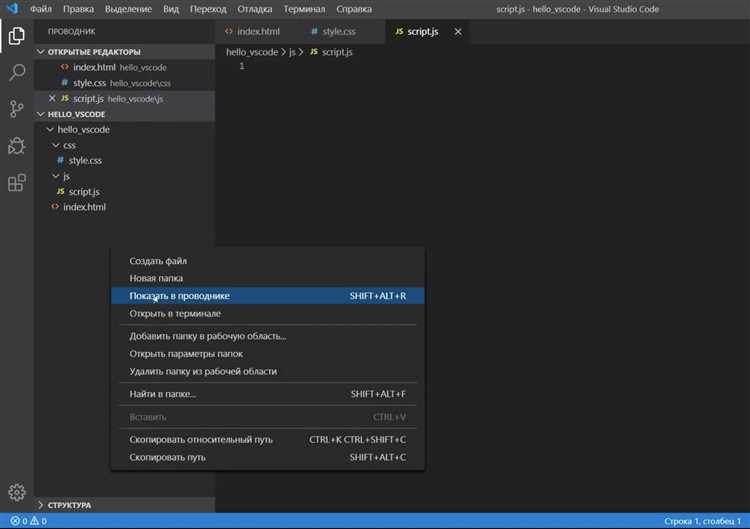Open the Manage gear settings icon
Viewport: 750px width, 529px height.
coord(16,492)
